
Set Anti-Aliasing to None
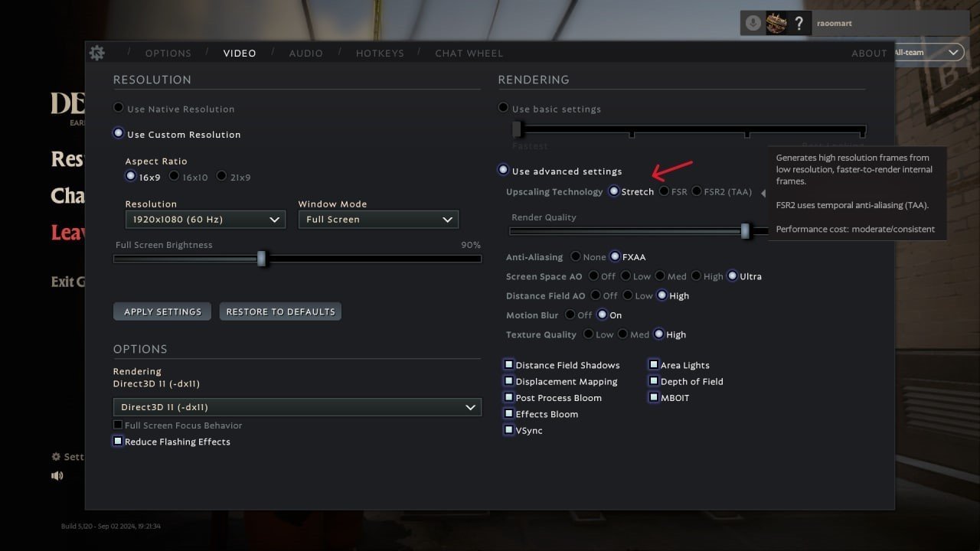[x=574, y=256]
